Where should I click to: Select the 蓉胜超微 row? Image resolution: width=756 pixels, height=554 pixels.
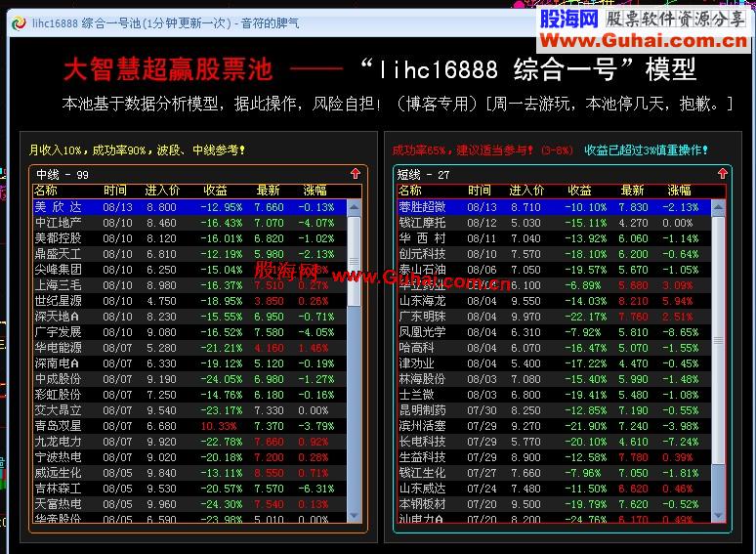[555, 207]
